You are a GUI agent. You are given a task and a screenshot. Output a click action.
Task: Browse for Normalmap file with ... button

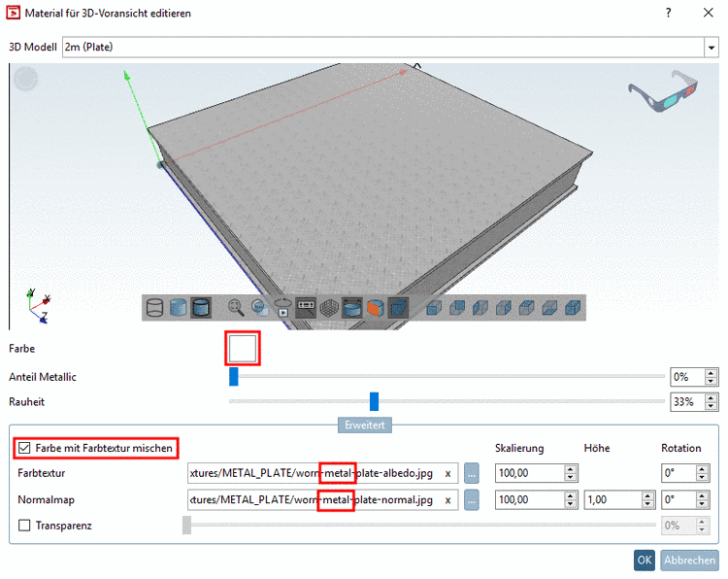pos(471,500)
